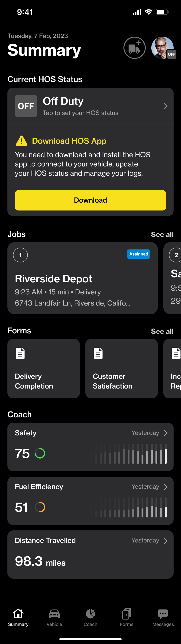Open the Customer Satisfaction form document icon
This screenshot has width=181, height=644.
click(x=98, y=353)
